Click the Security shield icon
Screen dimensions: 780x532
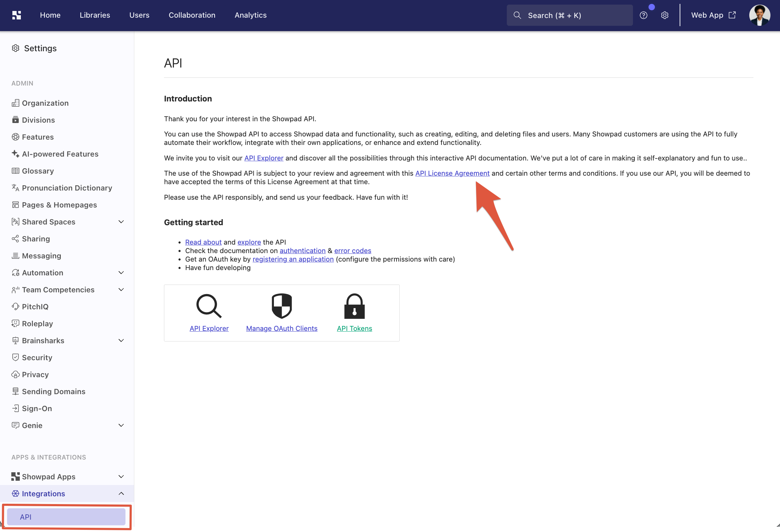click(x=15, y=357)
